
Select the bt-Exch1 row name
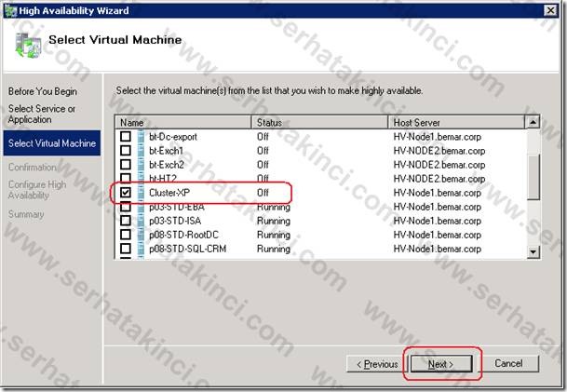pos(166,151)
